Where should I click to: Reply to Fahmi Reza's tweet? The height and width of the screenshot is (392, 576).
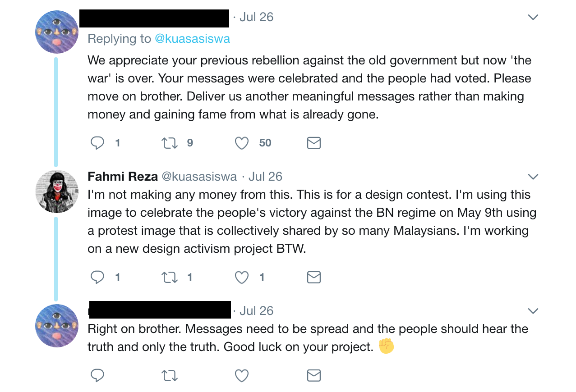click(x=97, y=278)
